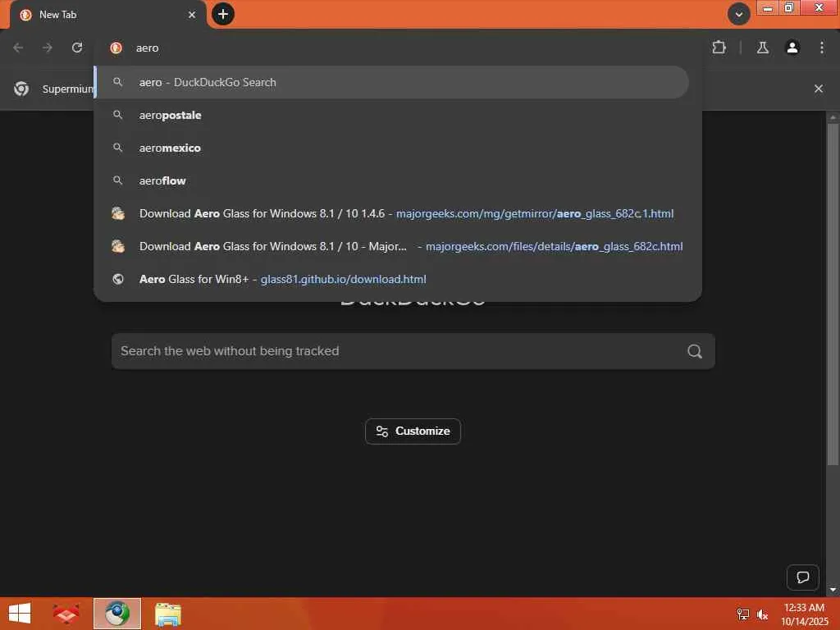The height and width of the screenshot is (630, 840).
Task: Open the Chrome Labs flask icon
Action: pyautogui.click(x=763, y=48)
